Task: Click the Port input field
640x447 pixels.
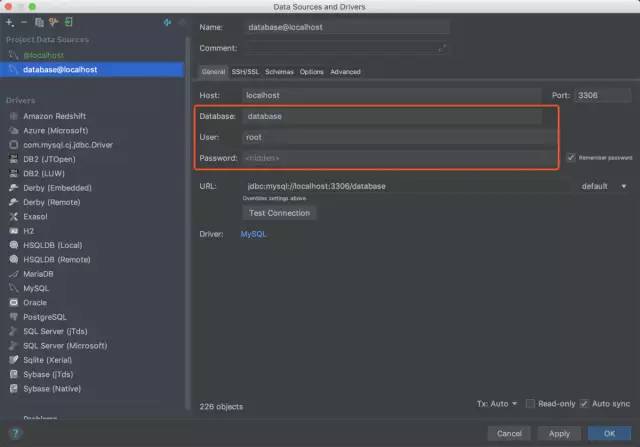Action: (601, 95)
